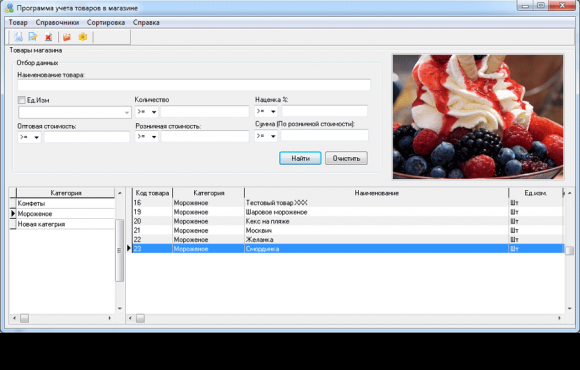This screenshot has height=370, width=580.
Task: Click the Очистить button
Action: pos(346,158)
